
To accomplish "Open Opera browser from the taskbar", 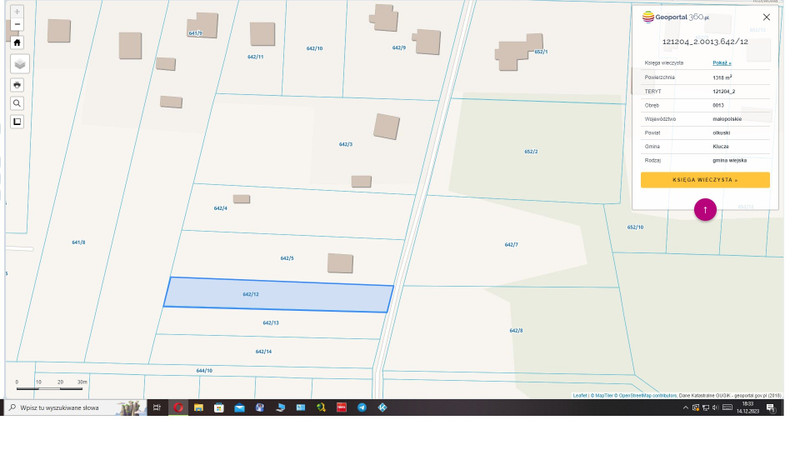I will (179, 408).
